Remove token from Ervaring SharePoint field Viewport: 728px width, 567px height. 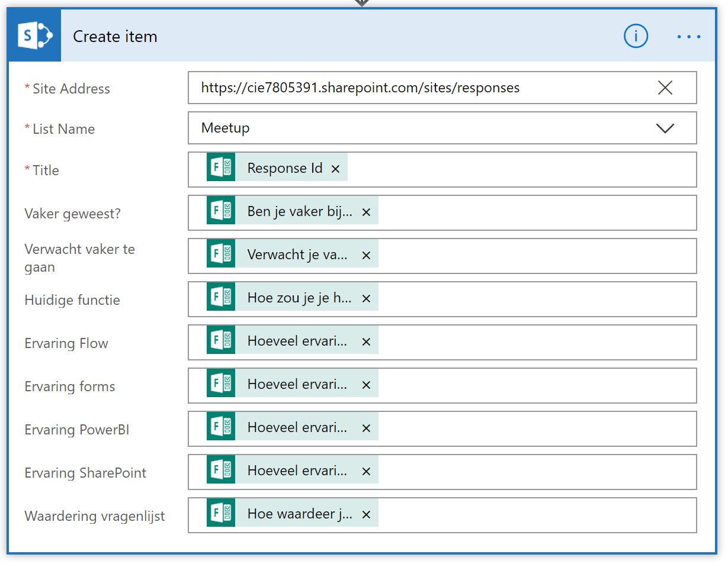(366, 472)
